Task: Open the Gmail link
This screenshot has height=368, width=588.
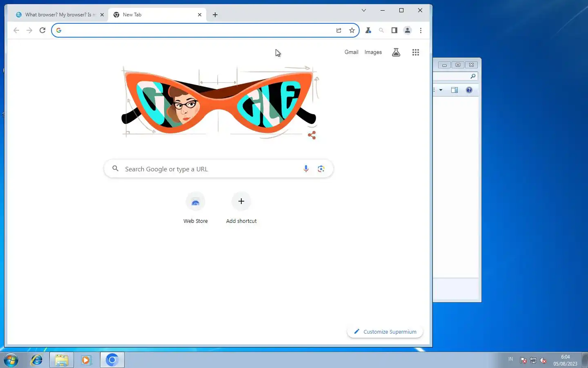Action: click(x=351, y=52)
